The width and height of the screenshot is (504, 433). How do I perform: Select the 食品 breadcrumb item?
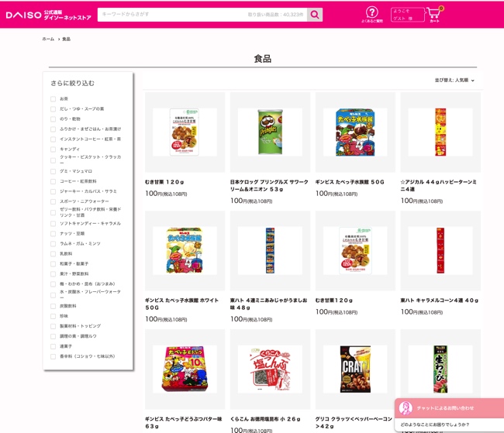click(66, 39)
